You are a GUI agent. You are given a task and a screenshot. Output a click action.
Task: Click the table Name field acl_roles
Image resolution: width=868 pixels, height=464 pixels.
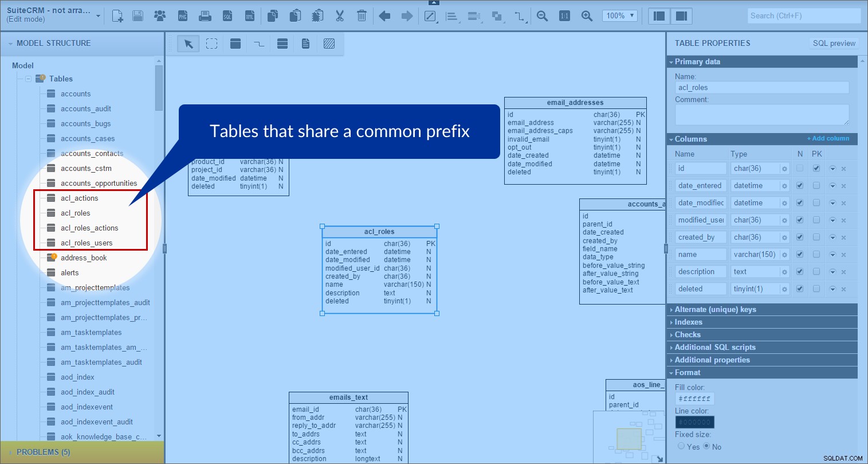tap(761, 88)
